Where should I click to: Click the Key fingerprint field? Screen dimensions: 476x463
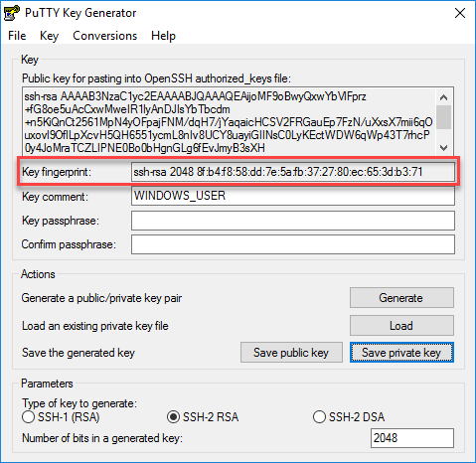click(293, 172)
